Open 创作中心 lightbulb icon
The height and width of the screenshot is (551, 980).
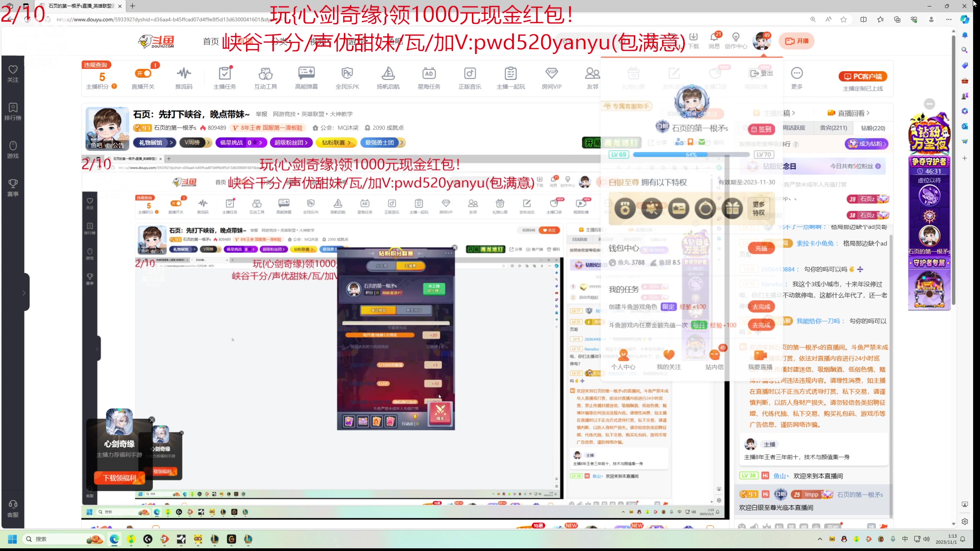(736, 41)
